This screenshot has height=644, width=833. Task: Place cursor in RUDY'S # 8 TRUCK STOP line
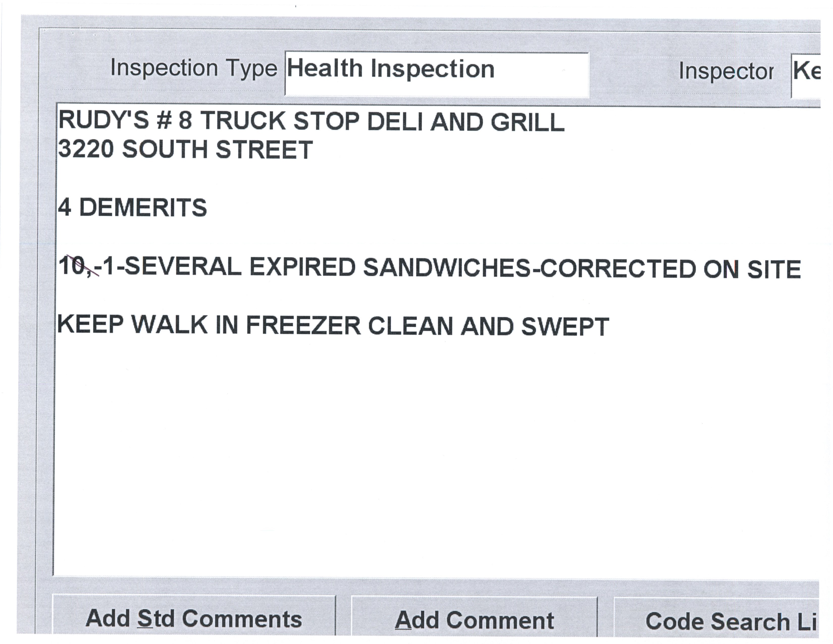point(311,121)
